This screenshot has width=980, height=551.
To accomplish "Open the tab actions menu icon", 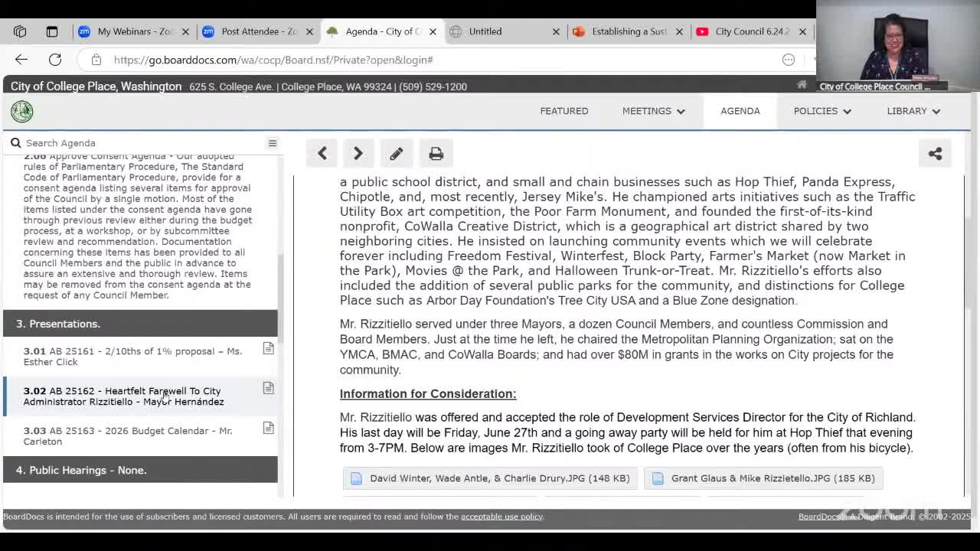I will point(52,31).
